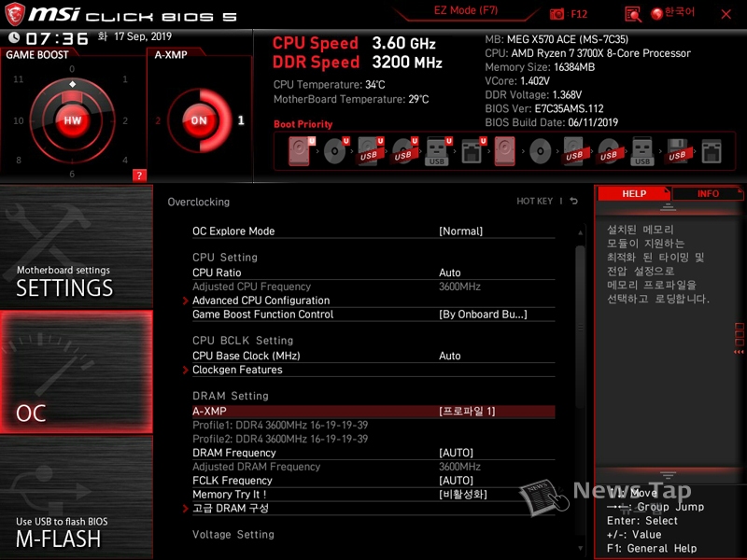Click the clock icon next to the time
This screenshot has height=560, width=747.
click(13, 38)
